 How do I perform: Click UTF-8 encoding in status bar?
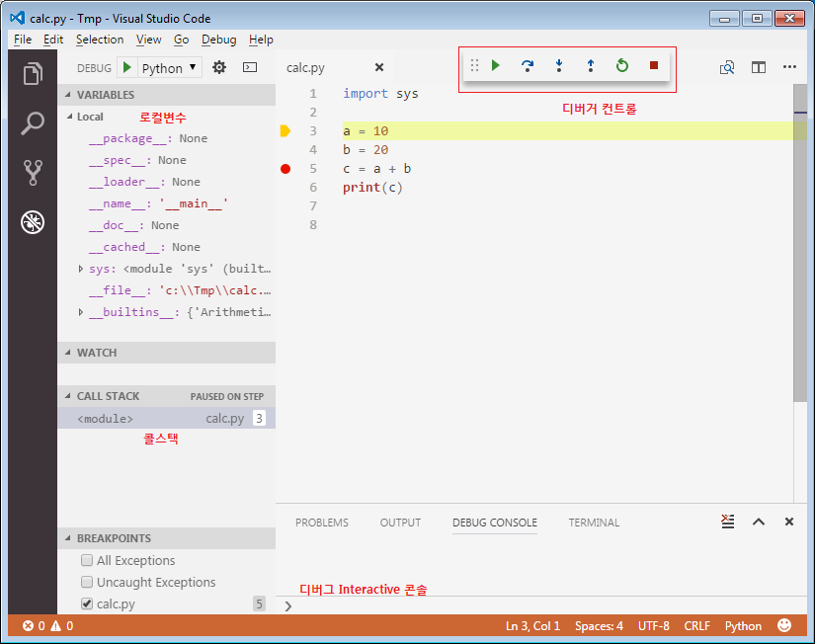point(653,626)
